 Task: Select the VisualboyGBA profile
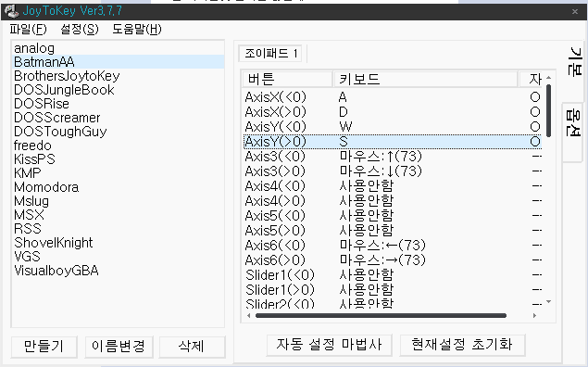[119, 271]
